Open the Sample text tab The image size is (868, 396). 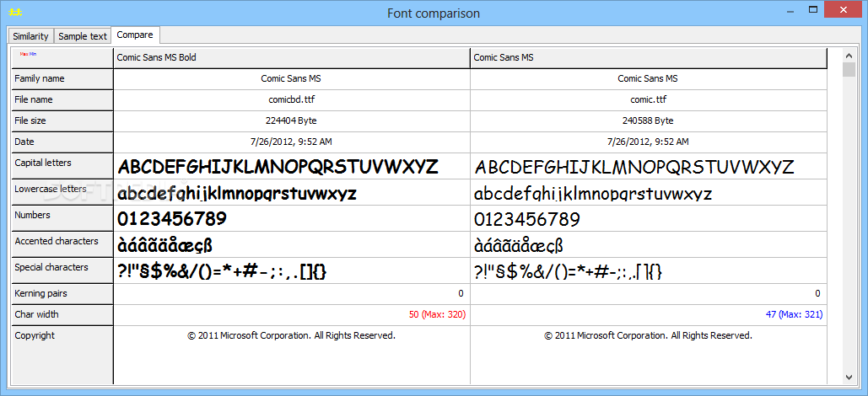83,36
